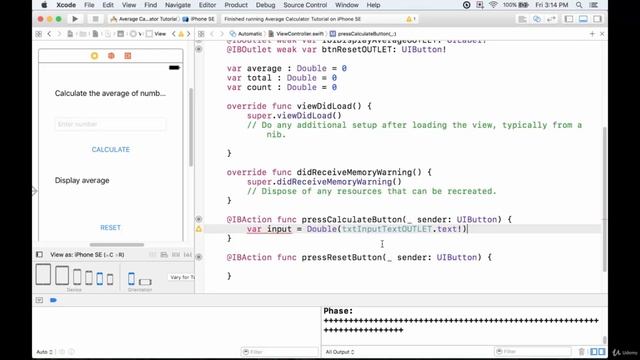Open the Auto variables scope dropdown
Screen dimensions: 640x360
click(44, 352)
